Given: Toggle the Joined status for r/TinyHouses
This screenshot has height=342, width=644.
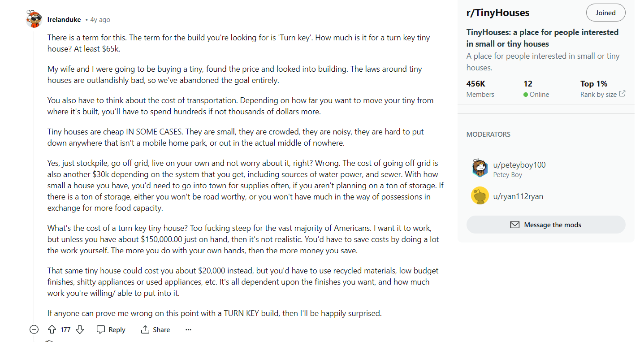Looking at the screenshot, I should click(605, 12).
